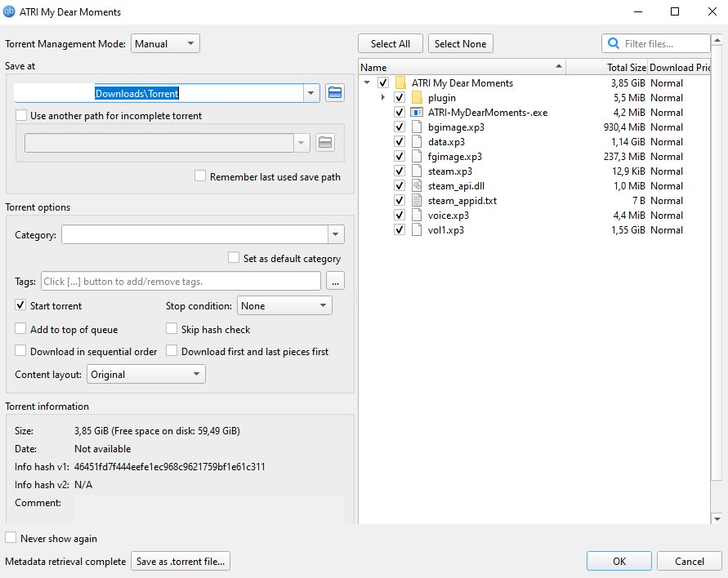Click the ATRI-MyDearMoments-.exe file icon
Image resolution: width=728 pixels, height=578 pixels.
coord(417,113)
